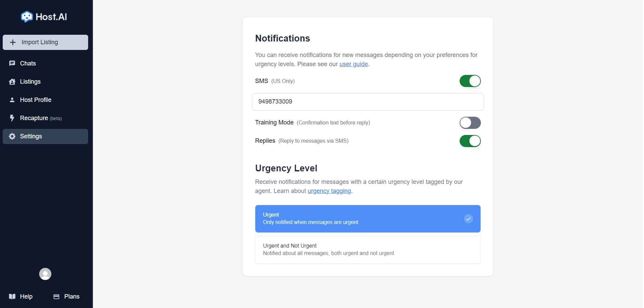Open the Plans menu item
The width and height of the screenshot is (644, 308).
click(x=72, y=297)
